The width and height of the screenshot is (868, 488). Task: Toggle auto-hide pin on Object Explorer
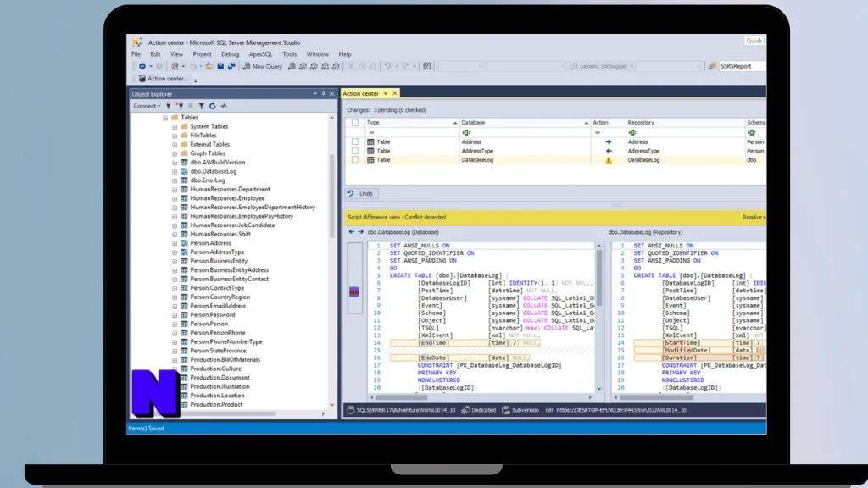[323, 93]
